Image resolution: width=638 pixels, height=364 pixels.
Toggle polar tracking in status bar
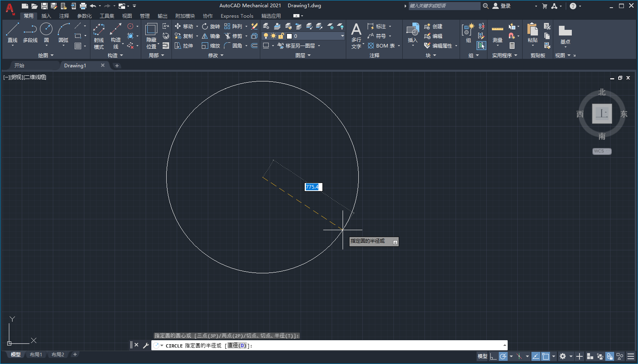coord(503,356)
